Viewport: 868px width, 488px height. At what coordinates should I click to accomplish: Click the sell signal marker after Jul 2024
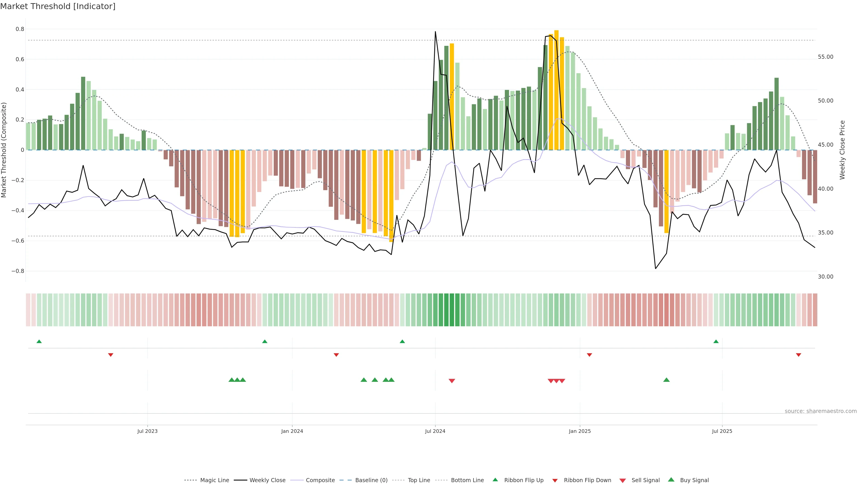(452, 381)
